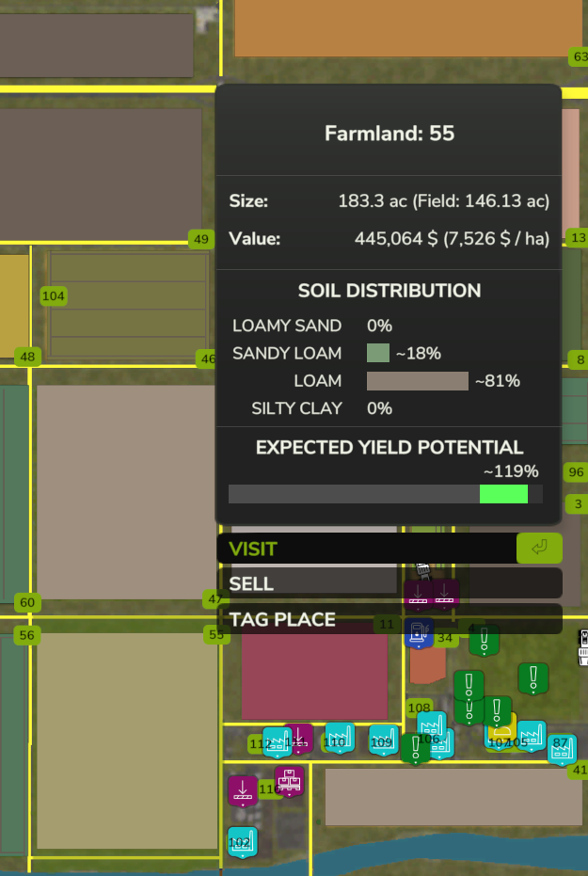Viewport: 588px width, 876px height.
Task: Click the expected yield potential bar
Action: [386, 494]
